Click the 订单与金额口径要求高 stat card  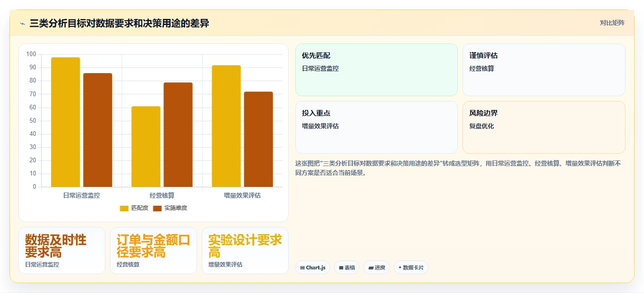(154, 251)
